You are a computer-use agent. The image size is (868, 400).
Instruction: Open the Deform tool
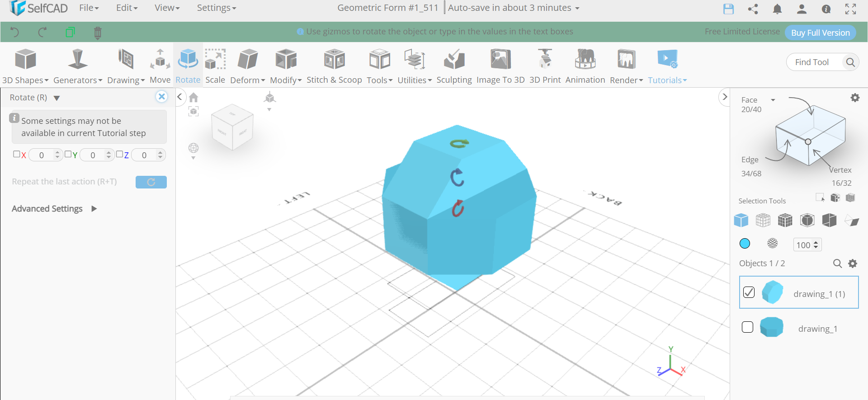247,66
